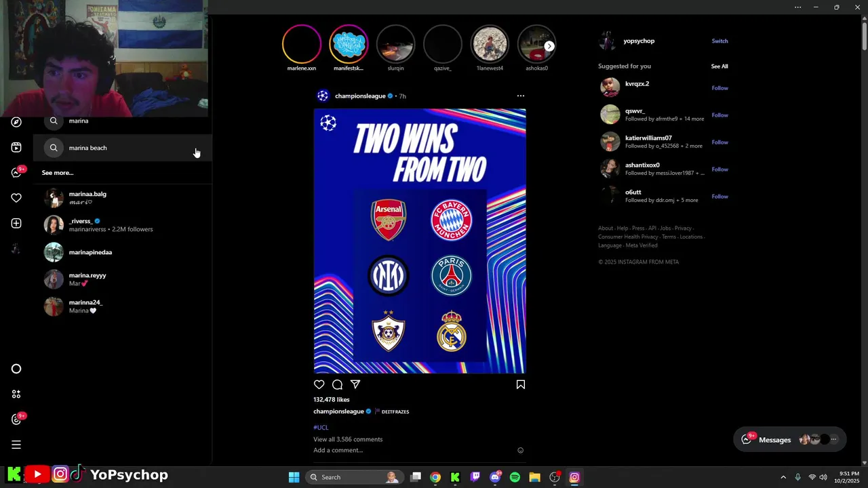Viewport: 868px width, 488px height.
Task: Click the Add a comment field
Action: [338, 450]
